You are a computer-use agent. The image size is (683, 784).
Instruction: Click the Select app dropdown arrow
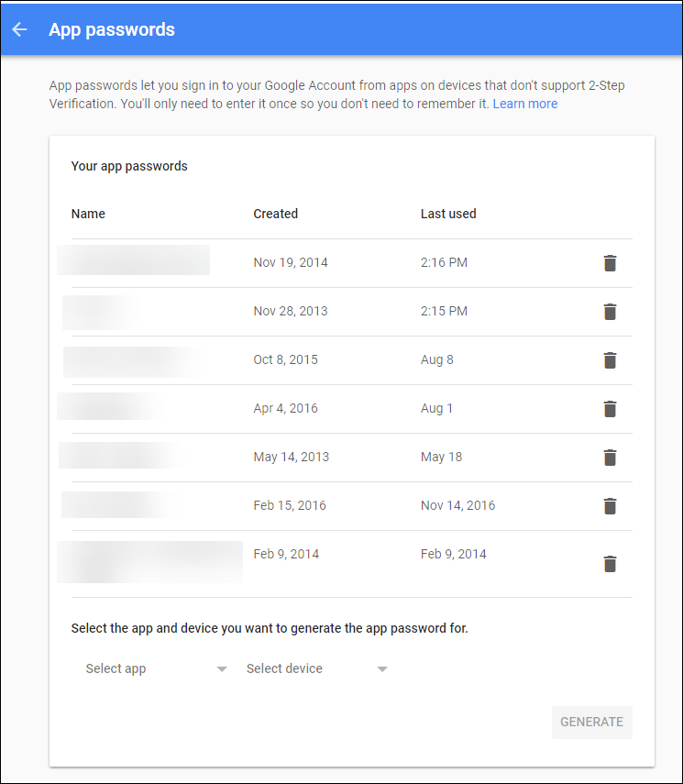coord(222,669)
